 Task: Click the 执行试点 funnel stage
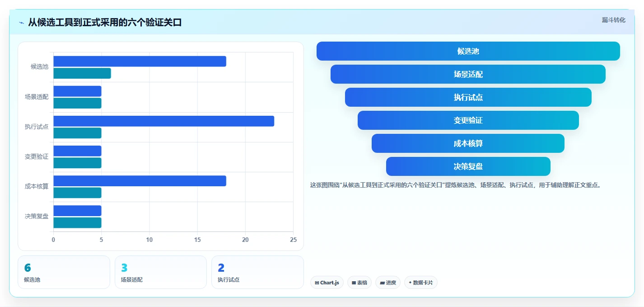468,97
